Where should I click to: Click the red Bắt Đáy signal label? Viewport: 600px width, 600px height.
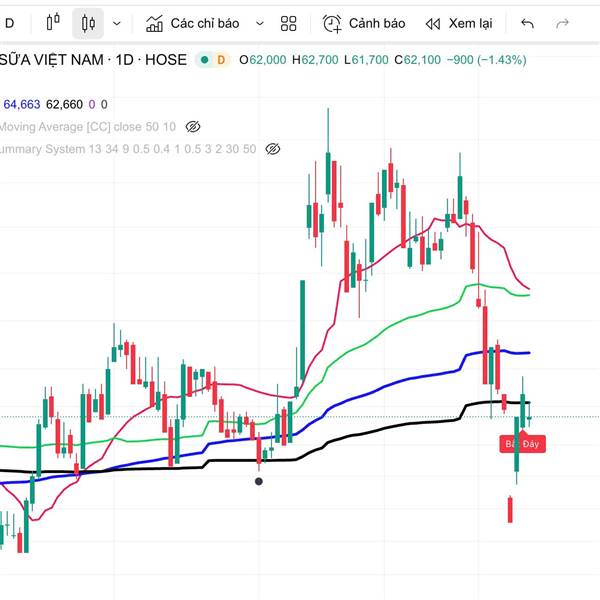522,443
